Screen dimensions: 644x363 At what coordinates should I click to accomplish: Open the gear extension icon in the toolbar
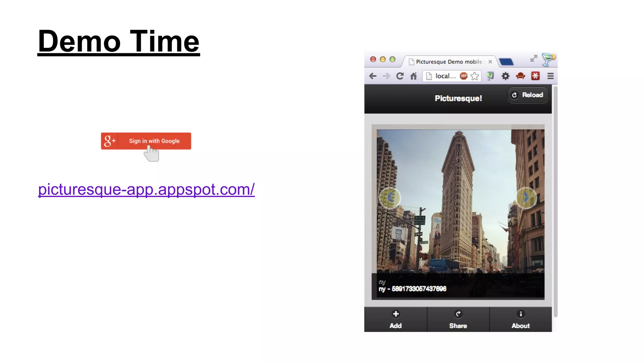(x=505, y=76)
